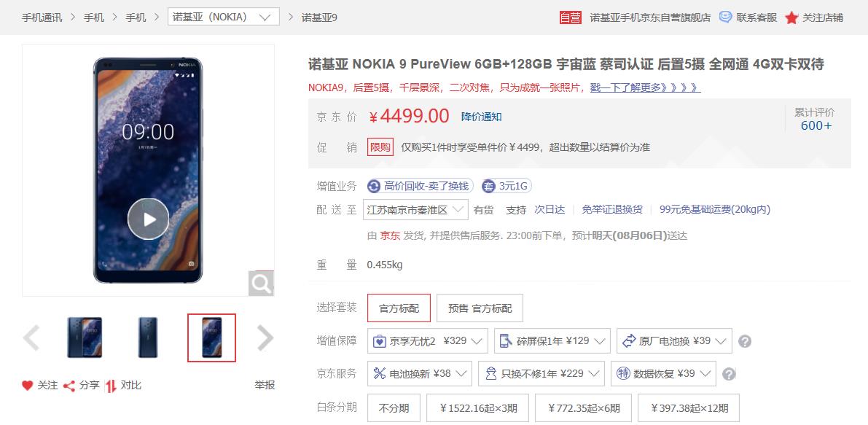Viewport: 868px width, 425px height.
Task: Click the 京享无忧2 gift icon
Action: tap(379, 341)
